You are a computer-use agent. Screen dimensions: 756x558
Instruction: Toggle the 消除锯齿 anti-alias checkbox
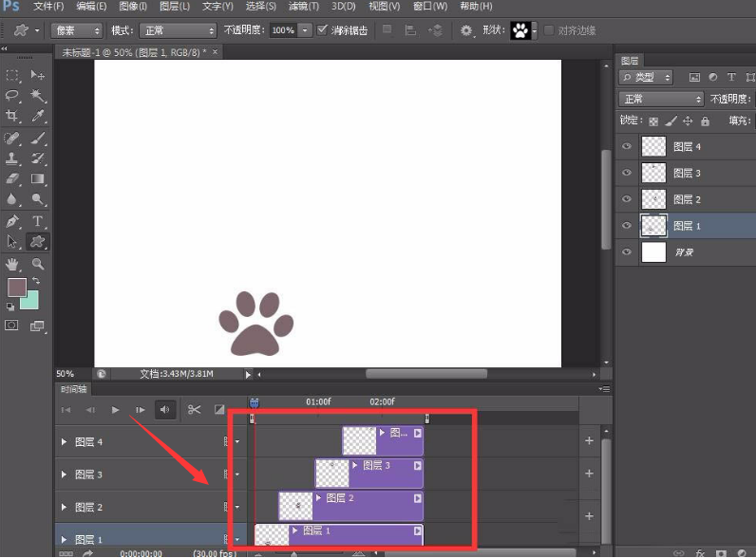tap(323, 30)
